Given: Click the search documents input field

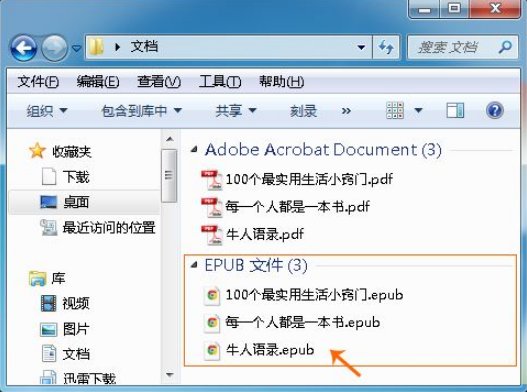Looking at the screenshot, I should tap(463, 47).
